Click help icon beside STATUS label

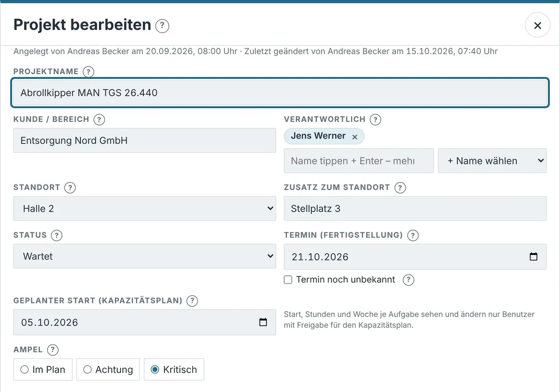(56, 235)
